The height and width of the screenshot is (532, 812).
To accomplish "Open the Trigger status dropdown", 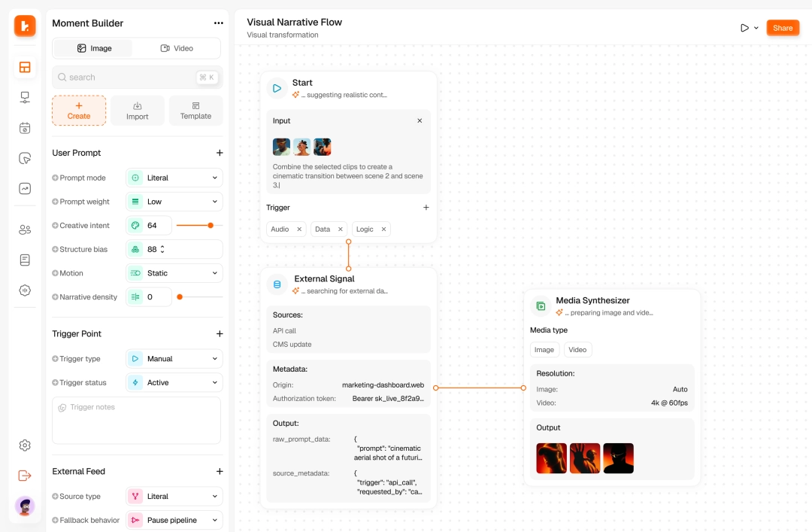I will [x=174, y=383].
